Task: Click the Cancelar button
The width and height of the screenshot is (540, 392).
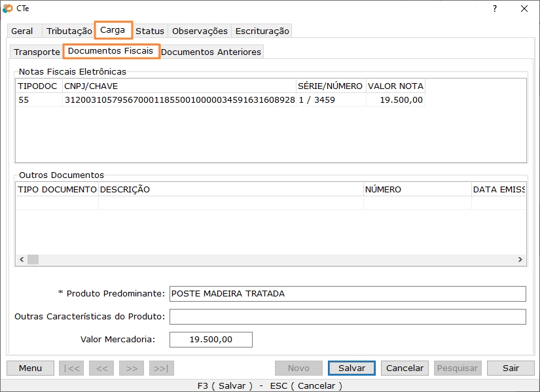Action: pos(404,368)
